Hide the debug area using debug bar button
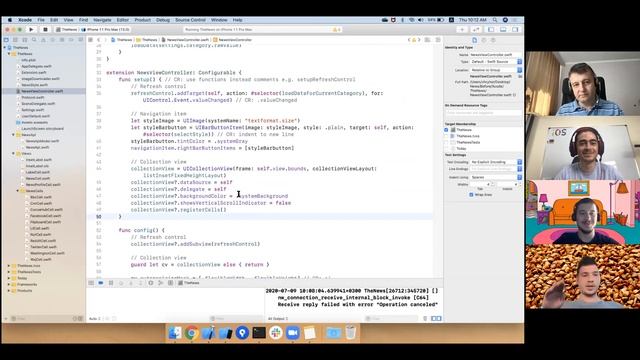This screenshot has height=360, width=640. (x=91, y=283)
